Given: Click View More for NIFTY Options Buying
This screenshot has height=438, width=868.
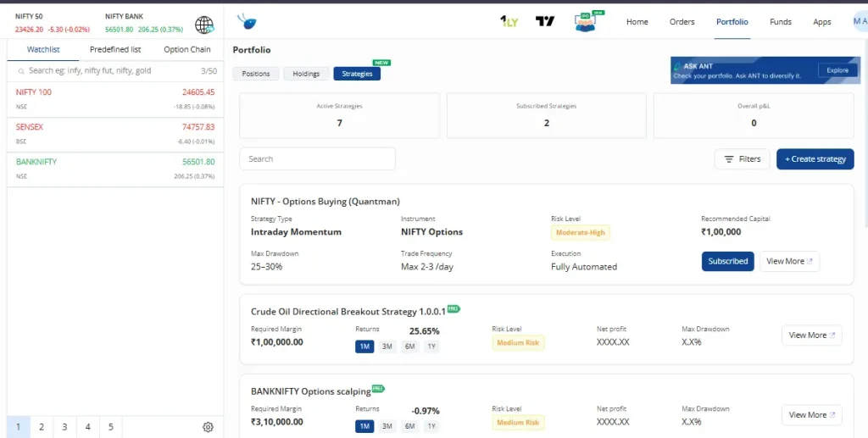Looking at the screenshot, I should [789, 261].
